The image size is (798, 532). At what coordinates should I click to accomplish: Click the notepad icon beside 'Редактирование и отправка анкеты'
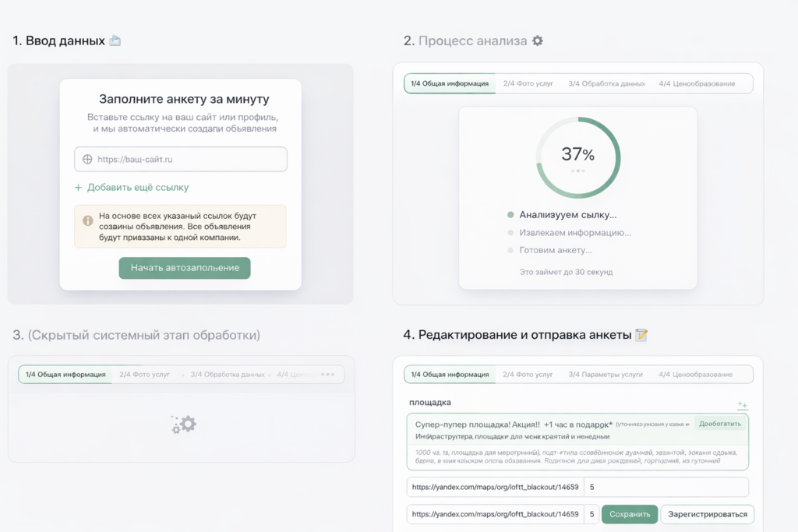pos(641,335)
